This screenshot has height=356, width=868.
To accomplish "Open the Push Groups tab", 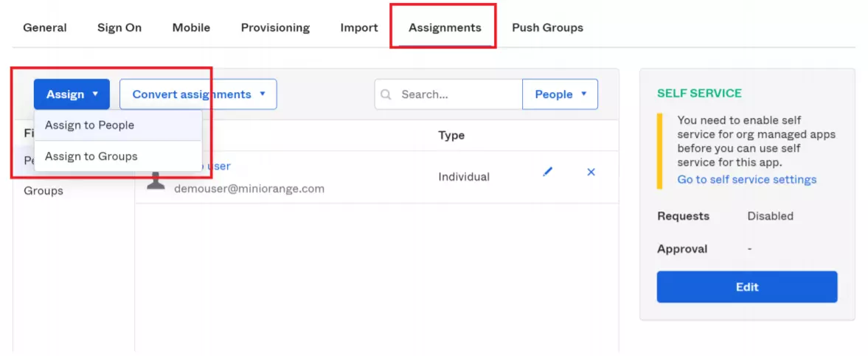I will pyautogui.click(x=547, y=27).
